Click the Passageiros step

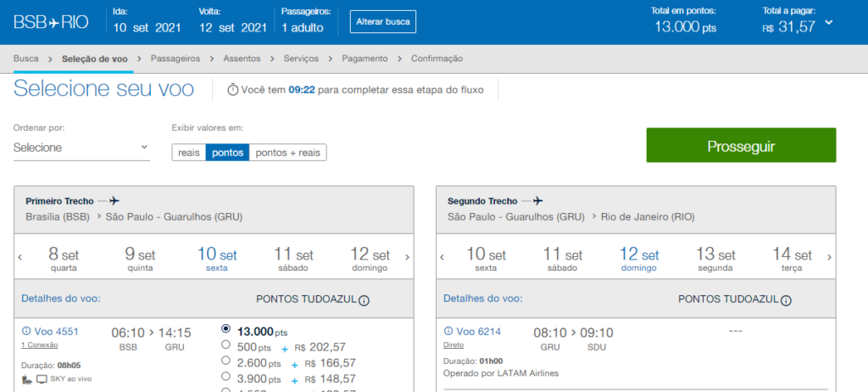(175, 59)
